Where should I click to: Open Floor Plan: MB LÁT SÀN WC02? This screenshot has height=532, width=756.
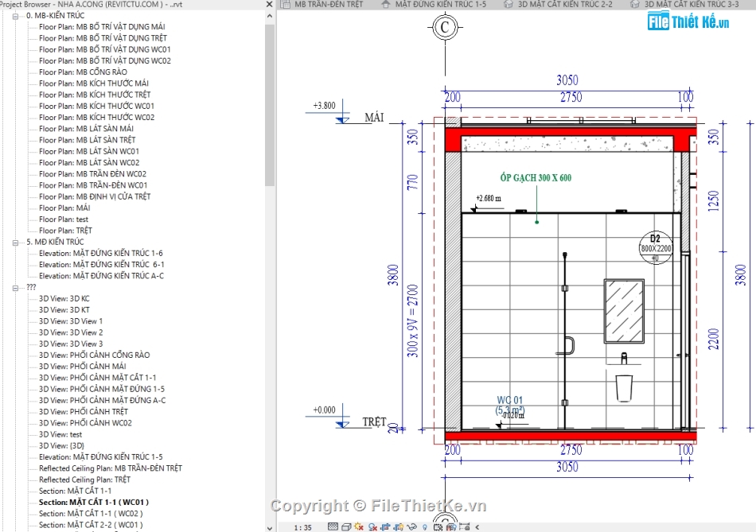pyautogui.click(x=89, y=163)
